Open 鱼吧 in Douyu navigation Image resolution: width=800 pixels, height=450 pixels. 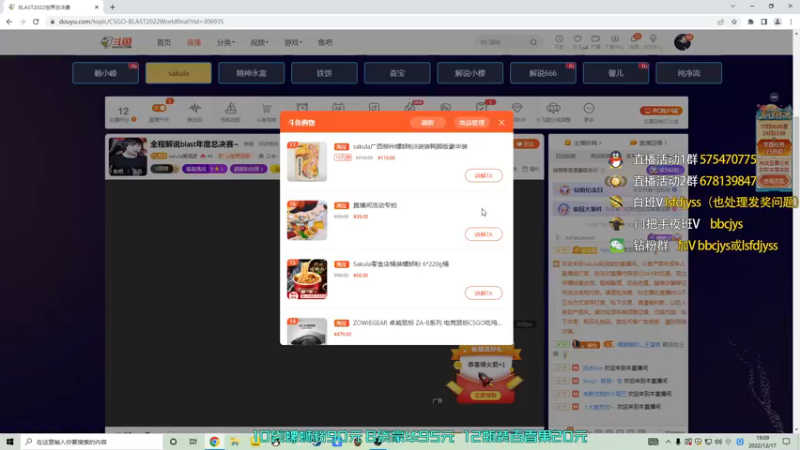point(325,42)
